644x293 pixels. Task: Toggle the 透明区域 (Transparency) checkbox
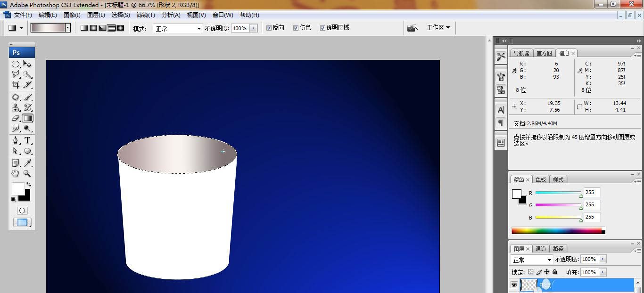click(x=322, y=28)
